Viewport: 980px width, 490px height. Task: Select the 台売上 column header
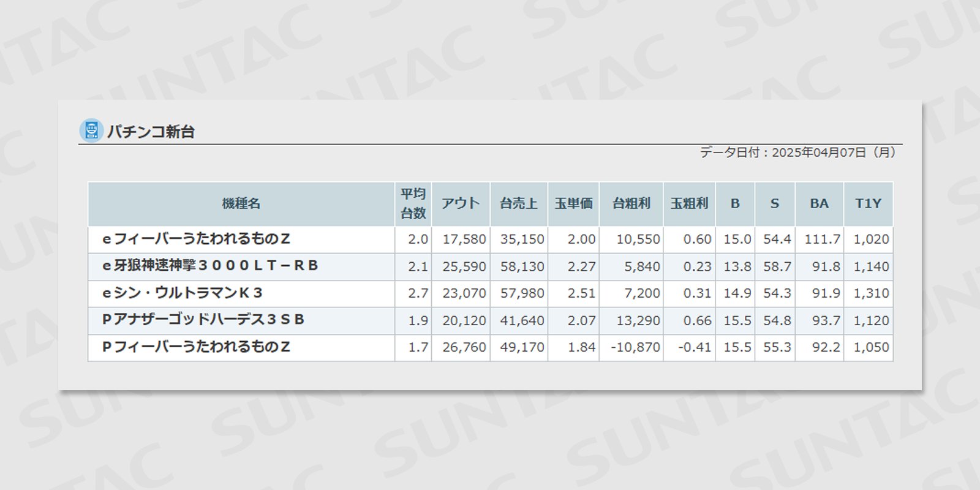[519, 204]
